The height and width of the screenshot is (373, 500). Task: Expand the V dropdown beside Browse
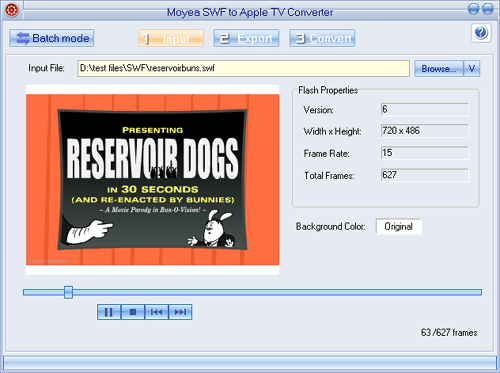(472, 69)
